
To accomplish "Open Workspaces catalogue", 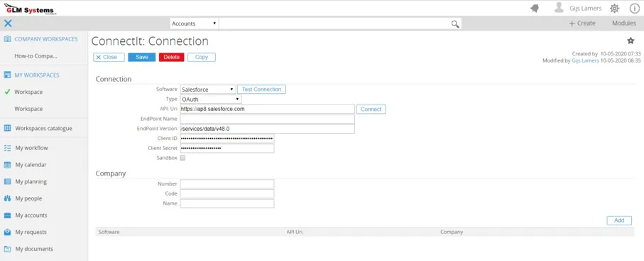I will click(x=43, y=128).
